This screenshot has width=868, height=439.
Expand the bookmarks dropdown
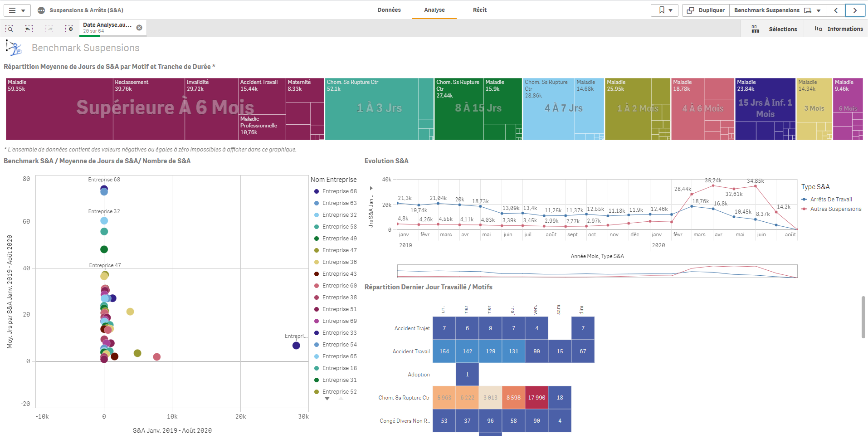[x=665, y=10]
